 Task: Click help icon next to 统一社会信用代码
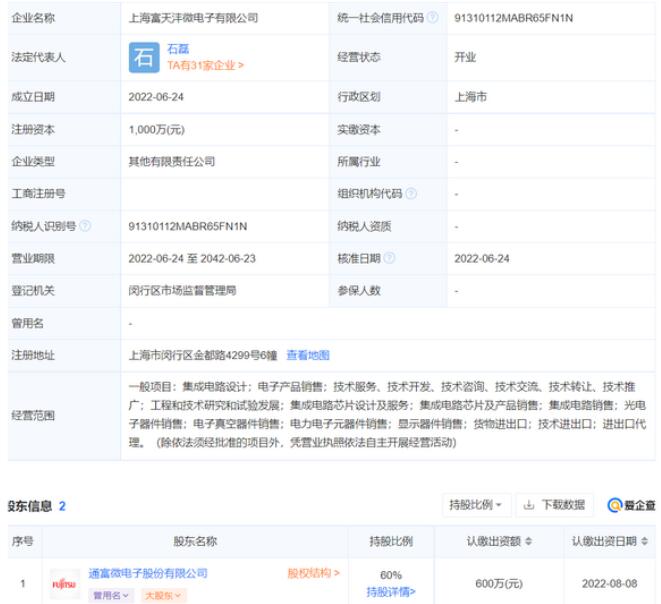tap(432, 18)
